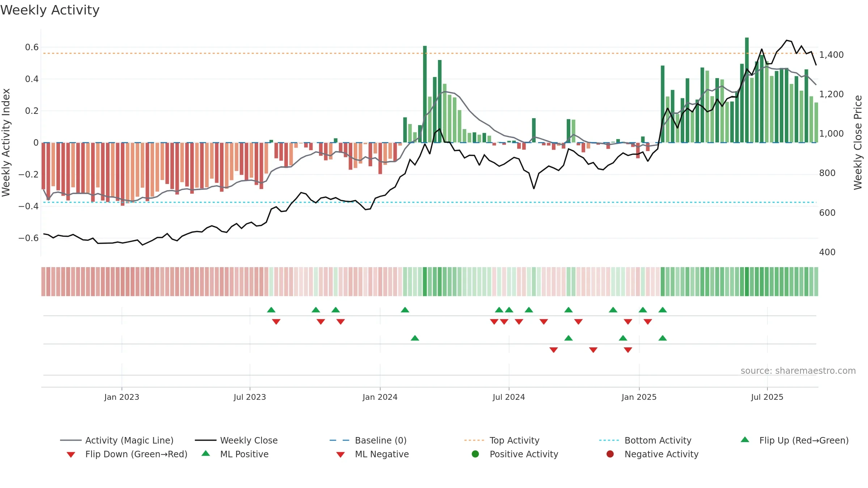Screen dimensions: 868x488
Task: Click the Jul 2024 axis label
Action: coord(509,397)
